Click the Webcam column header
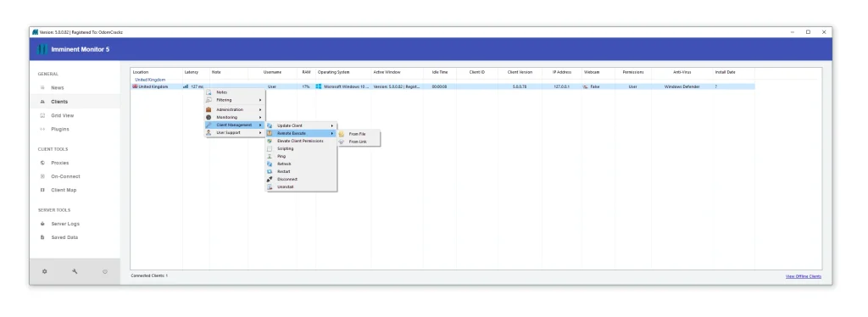The height and width of the screenshot is (317, 868). (592, 73)
